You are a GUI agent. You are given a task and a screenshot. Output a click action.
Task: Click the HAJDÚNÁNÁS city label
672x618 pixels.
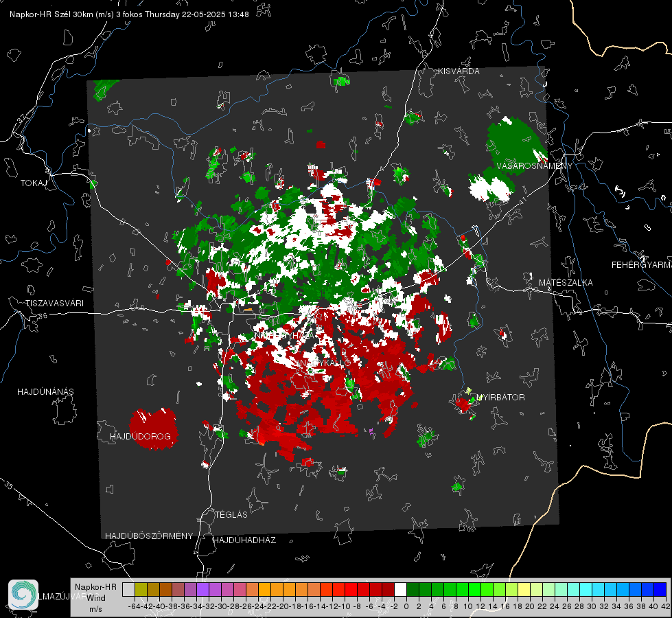(x=45, y=392)
